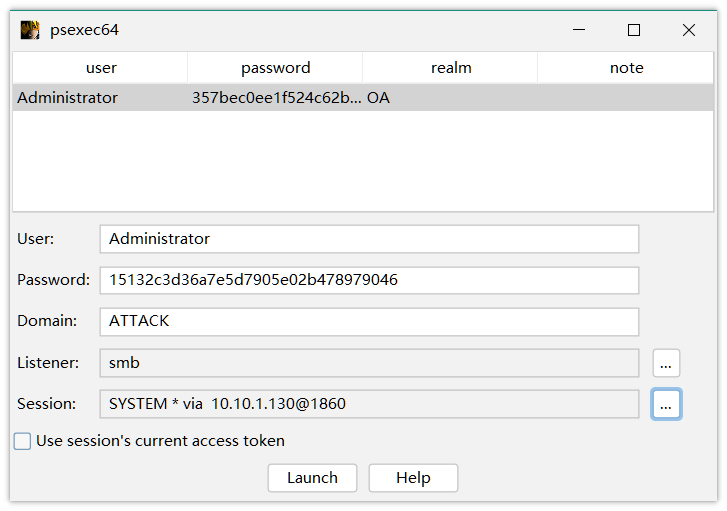
Task: Launch the psexec64 attack
Action: click(x=312, y=478)
